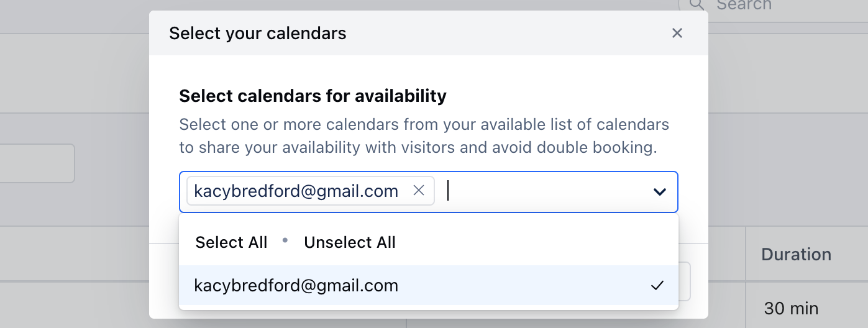Viewport: 868px width, 328px height.
Task: Click the dimmed input box left of dialog
Action: [37, 163]
